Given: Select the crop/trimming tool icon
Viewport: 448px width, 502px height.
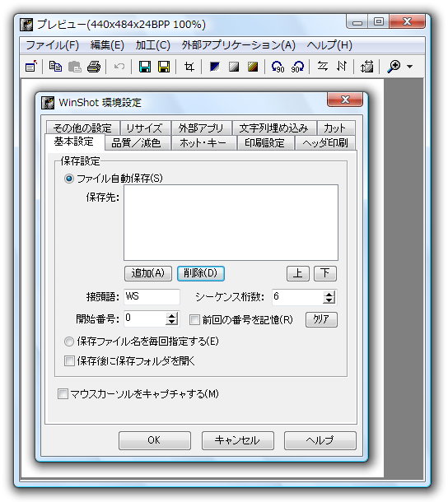Looking at the screenshot, I should pyautogui.click(x=189, y=67).
